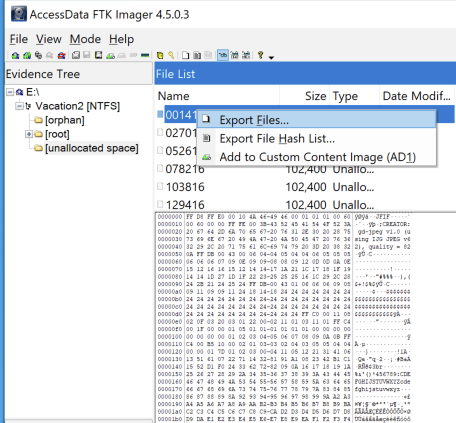Viewport: 456px width, 423px height.
Task: Click the two-pages copy toolbar icon
Action: click(197, 55)
